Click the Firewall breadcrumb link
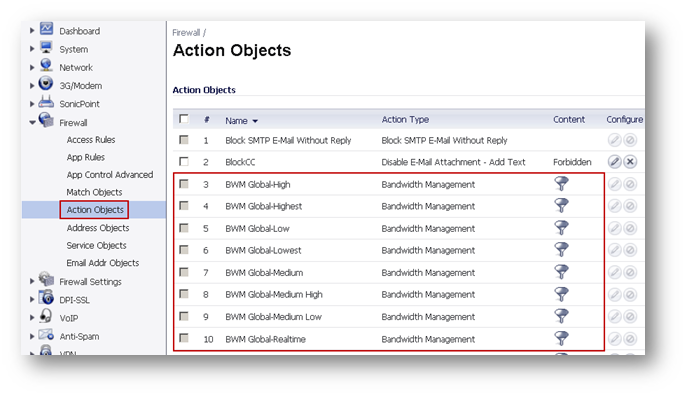This screenshot has height=397, width=687. click(x=186, y=32)
